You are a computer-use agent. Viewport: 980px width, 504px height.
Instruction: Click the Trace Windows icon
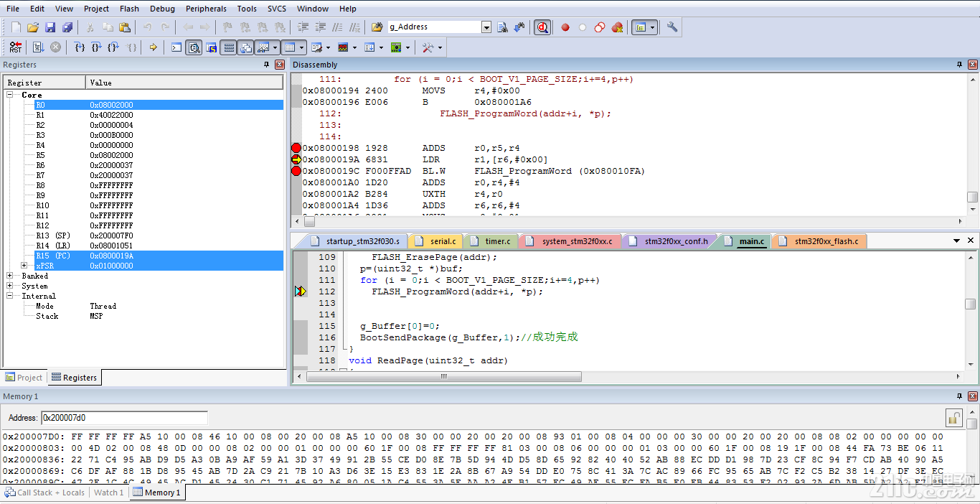369,47
